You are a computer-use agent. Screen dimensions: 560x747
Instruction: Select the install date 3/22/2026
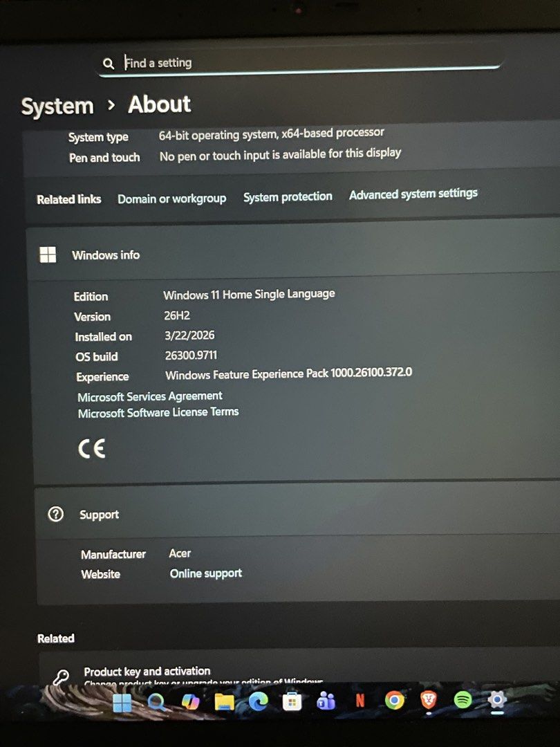click(189, 335)
